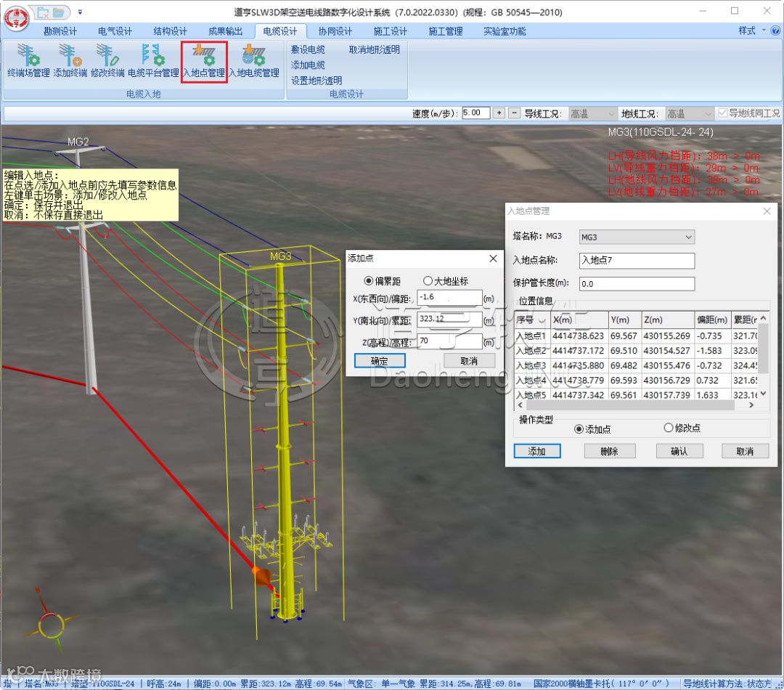Open the 结构设计 tab

tap(170, 31)
